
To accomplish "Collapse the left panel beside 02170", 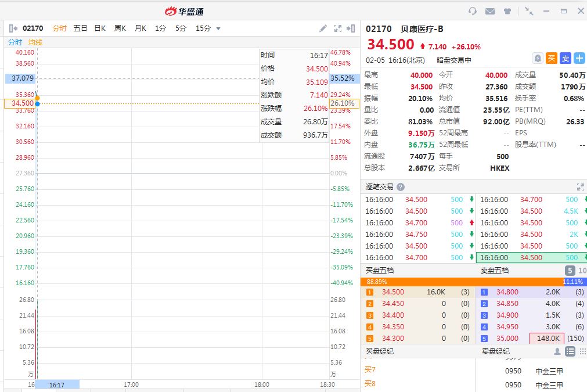I will (13, 28).
